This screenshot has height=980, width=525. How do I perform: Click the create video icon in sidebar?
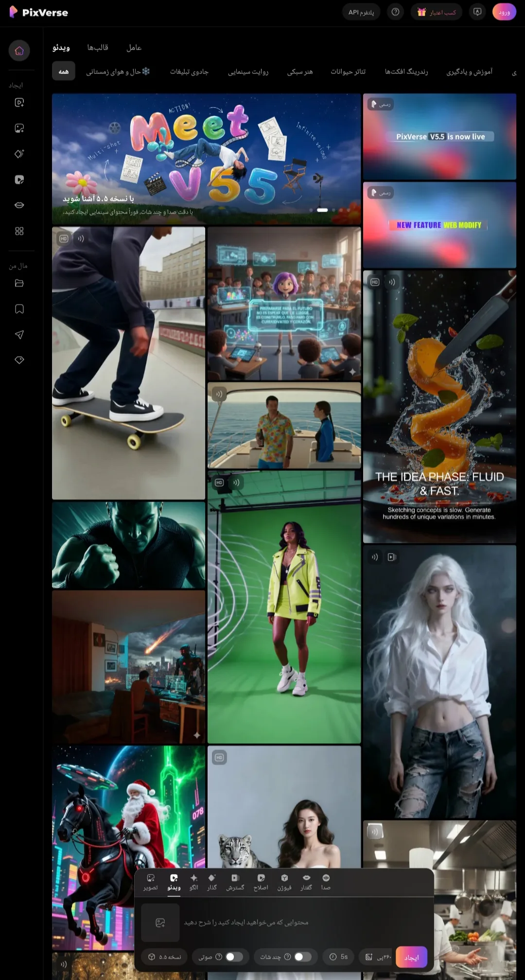click(x=19, y=103)
